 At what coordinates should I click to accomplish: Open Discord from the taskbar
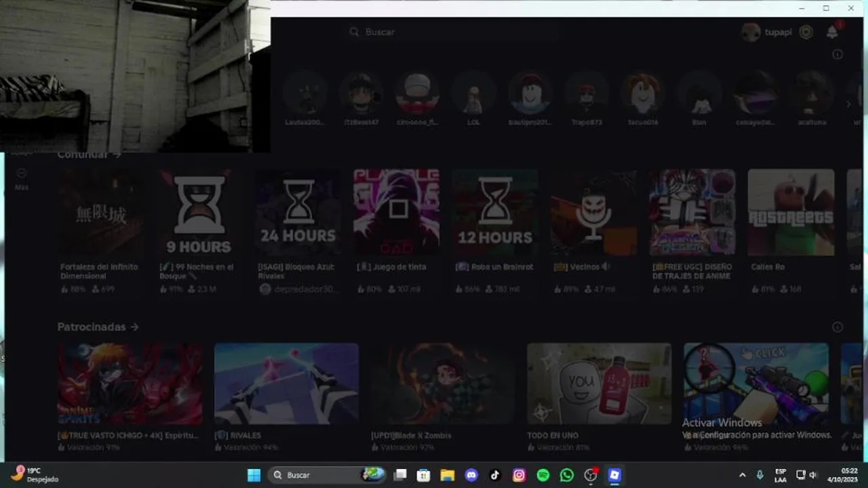point(471,475)
